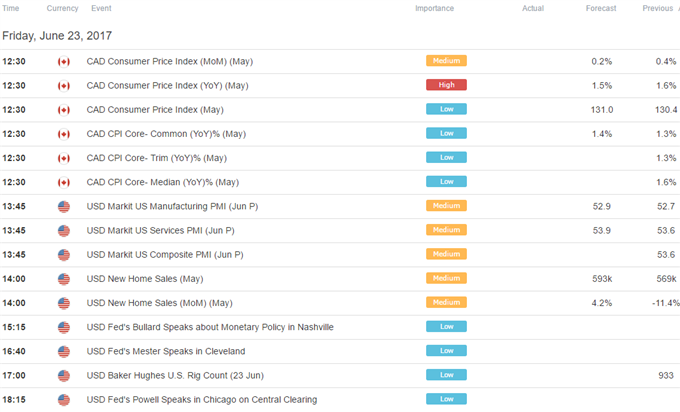
Task: Click Canada flag beside CPI Core- Common row
Action: [64, 134]
